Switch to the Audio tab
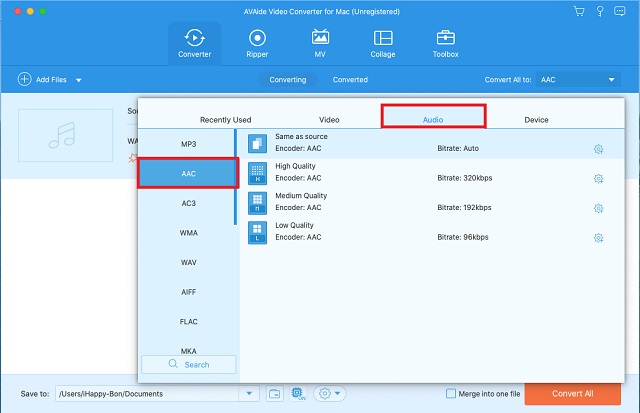Image resolution: width=640 pixels, height=413 pixels. 433,117
